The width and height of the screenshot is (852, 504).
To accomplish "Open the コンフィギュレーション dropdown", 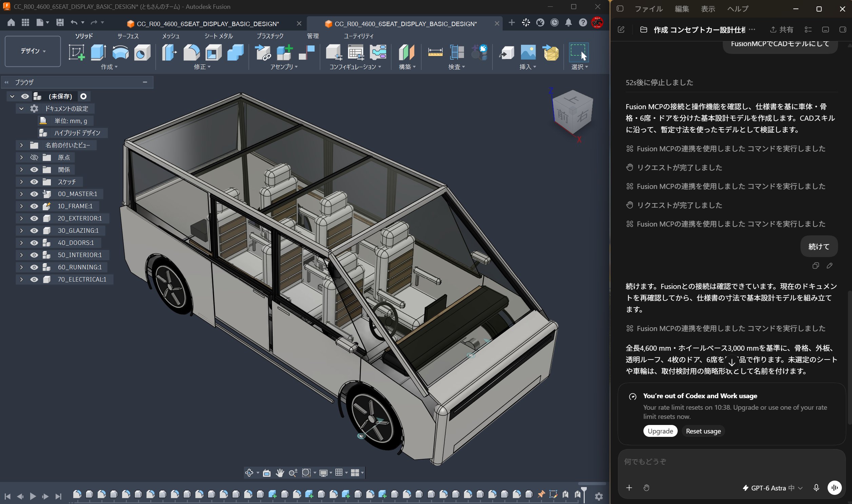I will tap(355, 67).
